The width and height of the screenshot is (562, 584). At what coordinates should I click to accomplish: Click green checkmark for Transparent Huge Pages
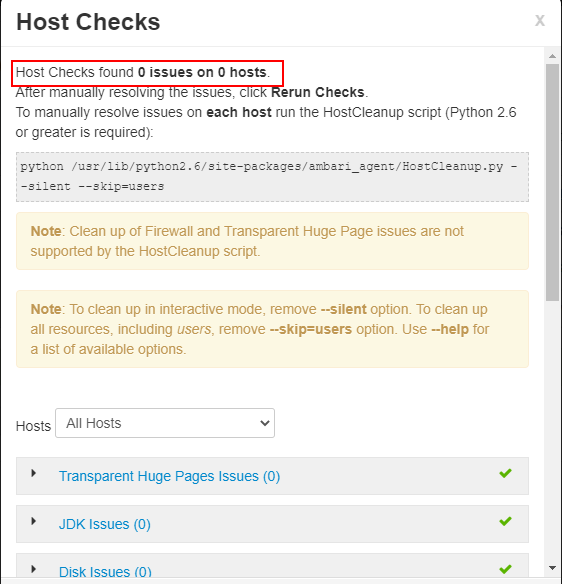click(x=505, y=473)
